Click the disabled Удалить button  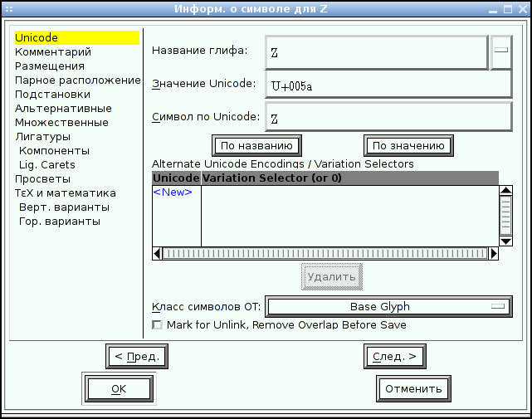332,277
